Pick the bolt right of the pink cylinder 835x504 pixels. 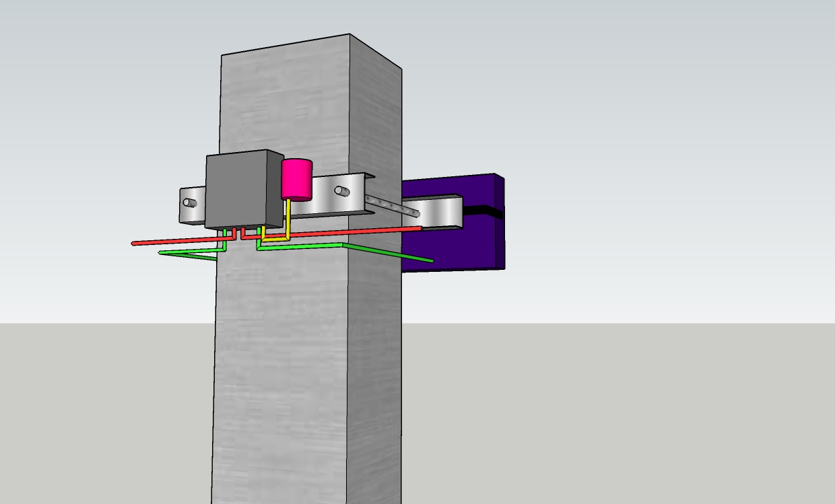pos(341,191)
